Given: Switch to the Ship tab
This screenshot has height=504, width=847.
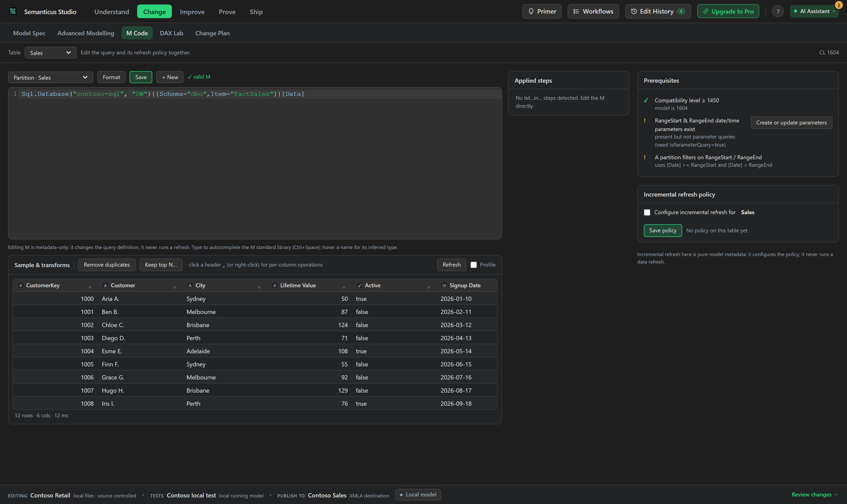Looking at the screenshot, I should click(256, 12).
